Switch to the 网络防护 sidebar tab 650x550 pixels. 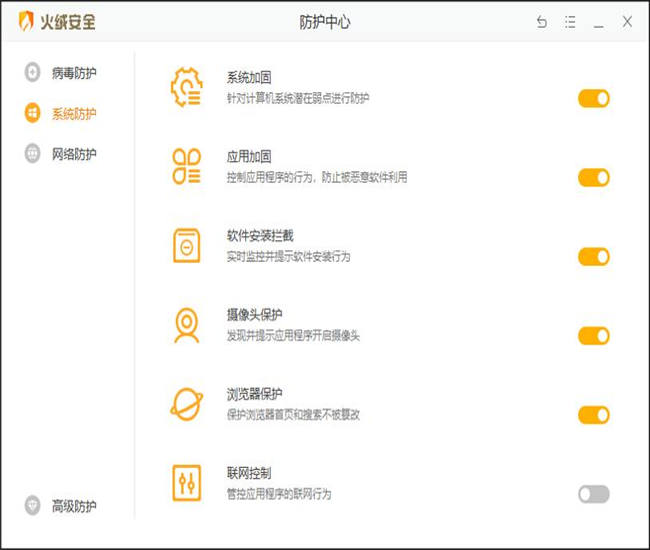coord(73,154)
